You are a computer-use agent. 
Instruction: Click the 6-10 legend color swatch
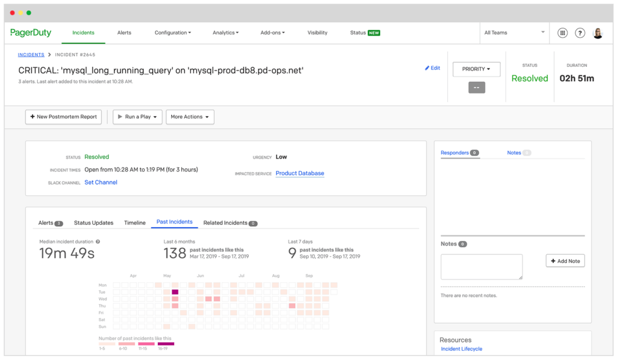tap(127, 344)
